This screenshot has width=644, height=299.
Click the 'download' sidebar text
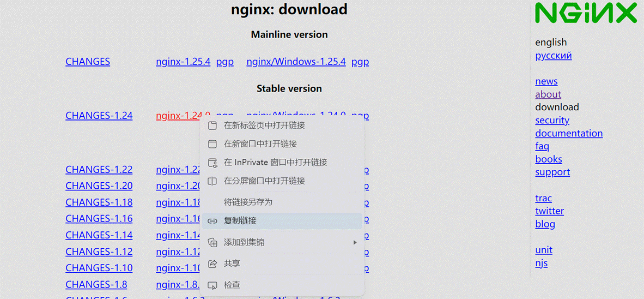click(x=557, y=107)
